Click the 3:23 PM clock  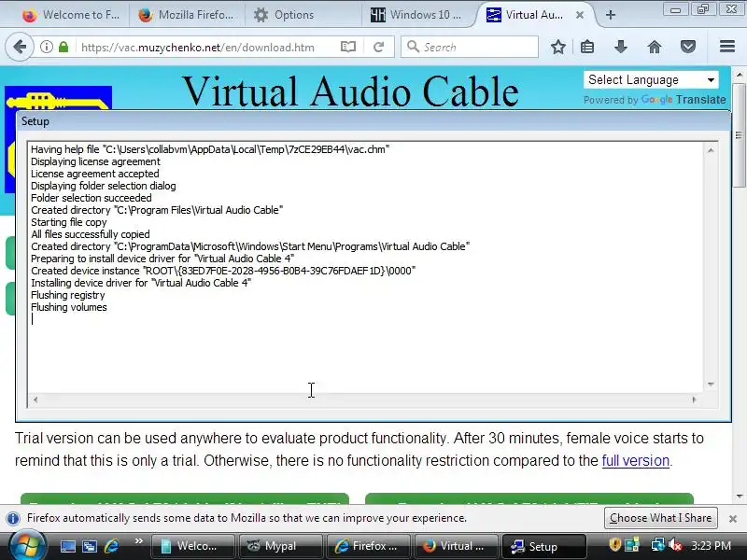712,546
